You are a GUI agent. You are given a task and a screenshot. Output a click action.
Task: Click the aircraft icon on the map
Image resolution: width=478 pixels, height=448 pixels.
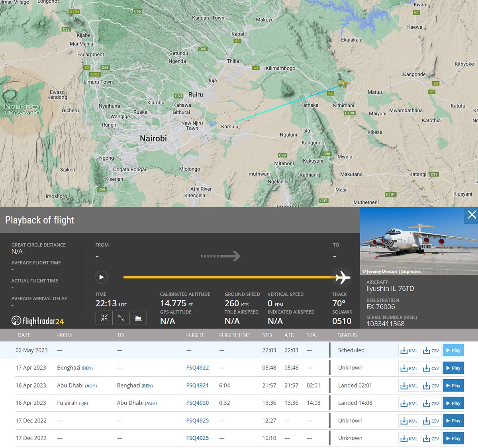click(342, 84)
